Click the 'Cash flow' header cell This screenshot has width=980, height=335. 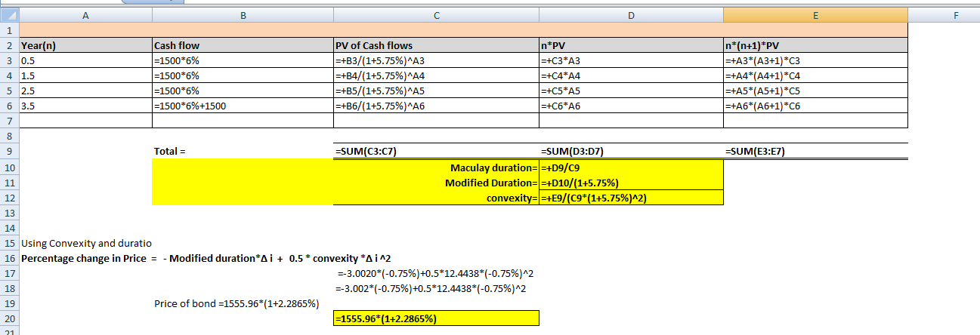click(x=242, y=45)
